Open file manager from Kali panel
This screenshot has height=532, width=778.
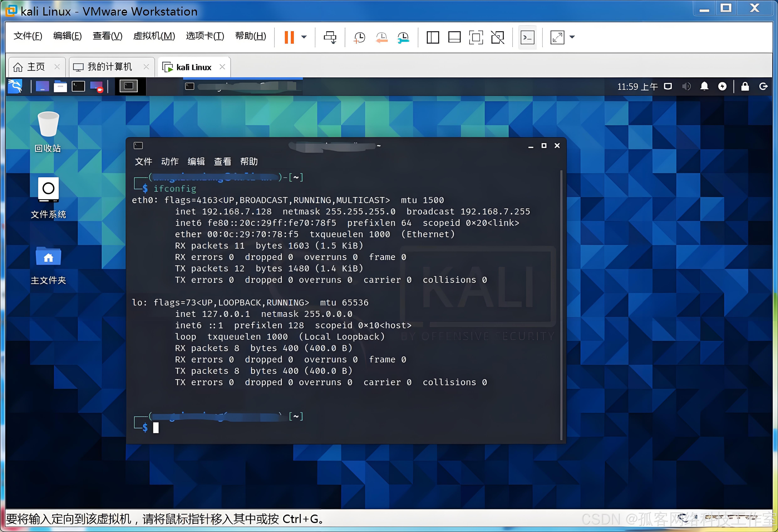(x=60, y=86)
